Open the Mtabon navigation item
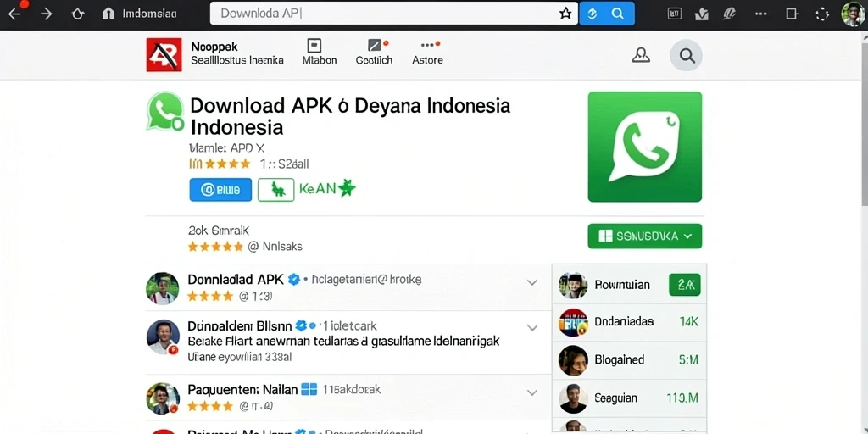The image size is (868, 434). click(x=320, y=53)
